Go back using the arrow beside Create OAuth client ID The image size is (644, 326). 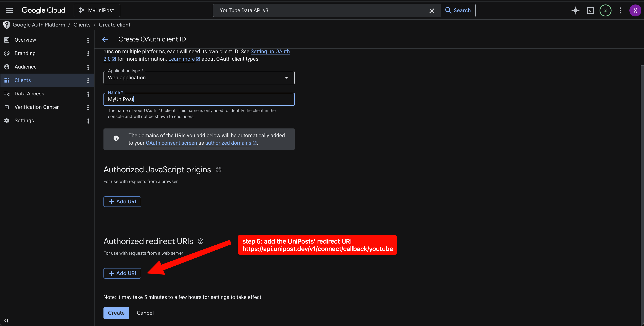(105, 39)
